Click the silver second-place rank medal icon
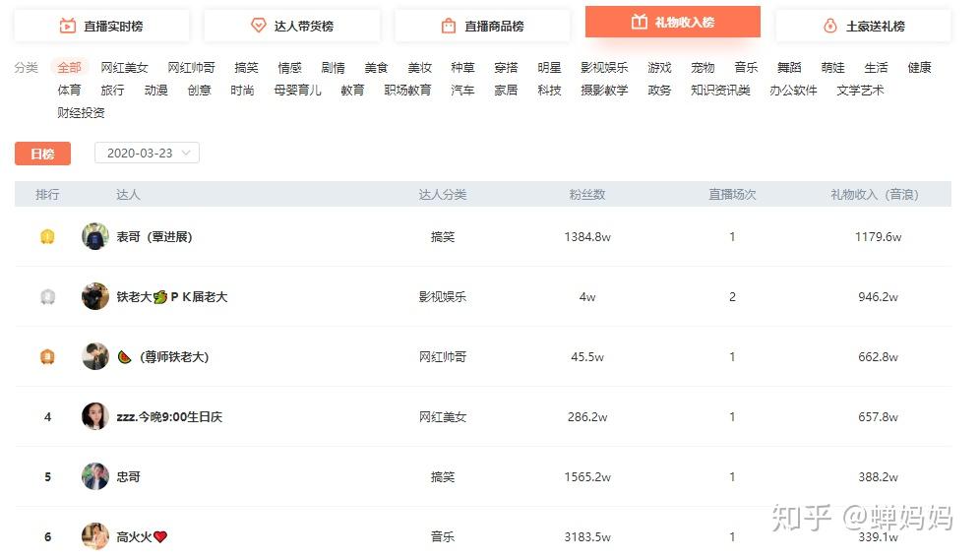The image size is (980, 559). pos(47,297)
